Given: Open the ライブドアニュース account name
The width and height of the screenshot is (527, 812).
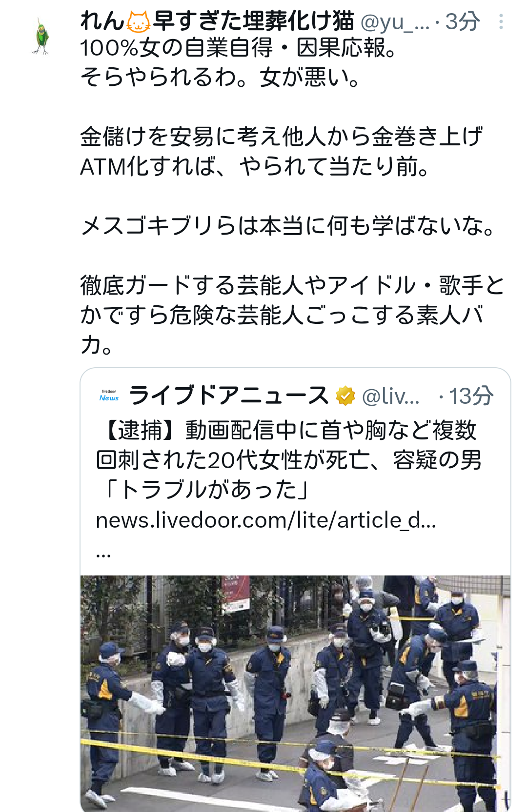Looking at the screenshot, I should [x=229, y=396].
